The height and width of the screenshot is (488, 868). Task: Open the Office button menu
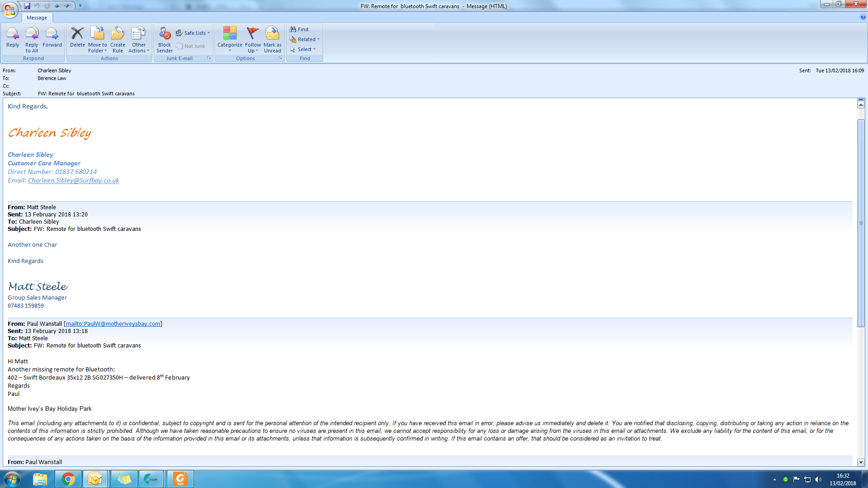(10, 9)
